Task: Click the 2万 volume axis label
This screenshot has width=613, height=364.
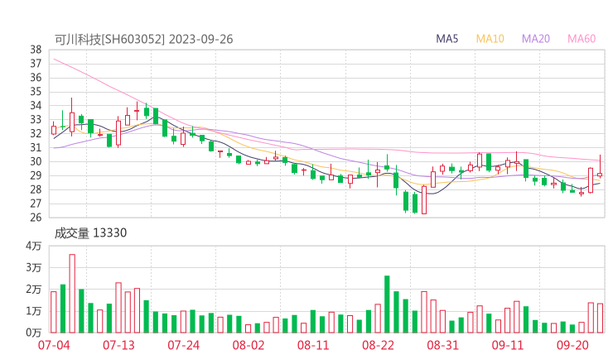Action: click(34, 290)
